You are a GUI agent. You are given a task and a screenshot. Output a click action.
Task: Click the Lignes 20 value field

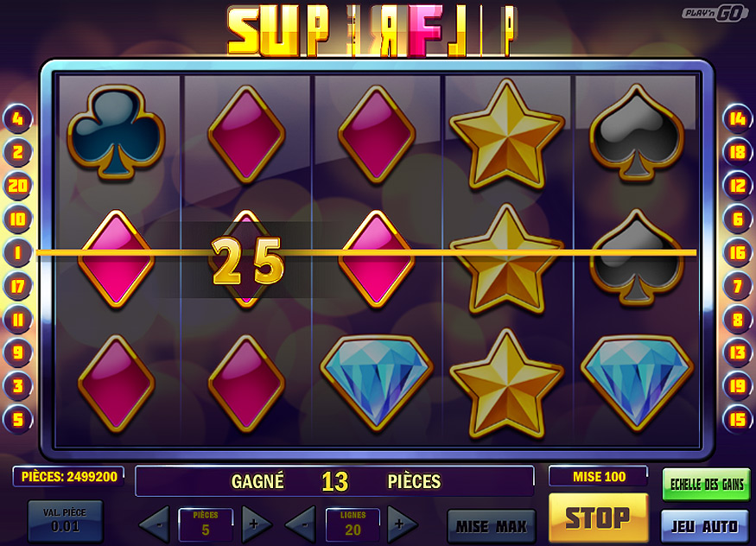353,524
